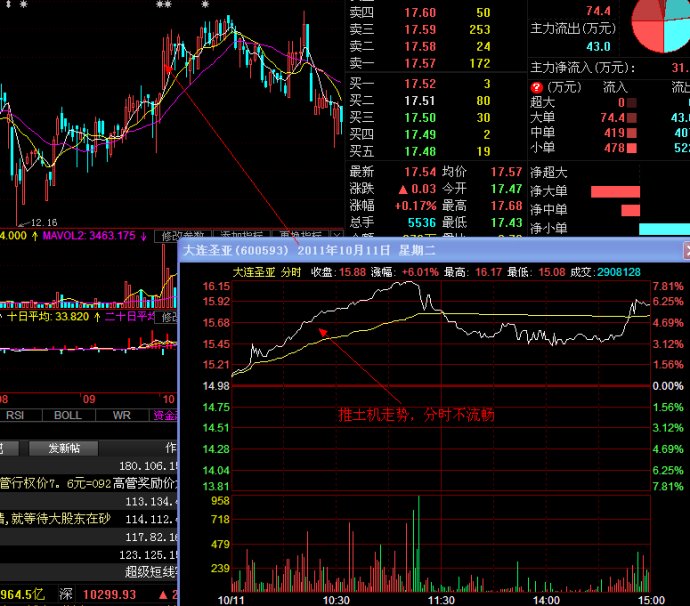Switch to the RSI indicator tab

pos(15,415)
